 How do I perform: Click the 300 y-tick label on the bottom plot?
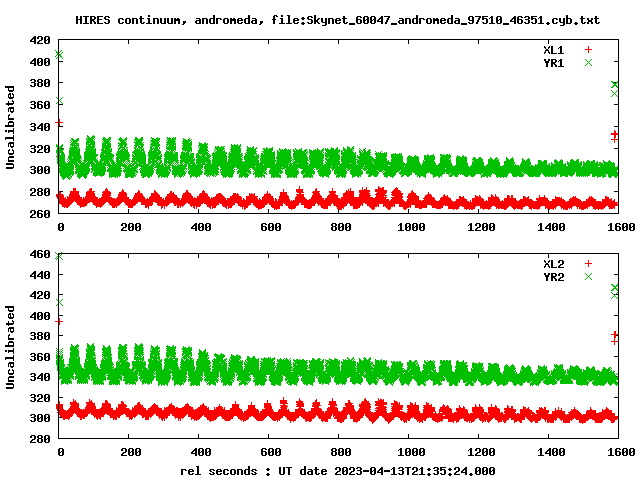pos(40,418)
